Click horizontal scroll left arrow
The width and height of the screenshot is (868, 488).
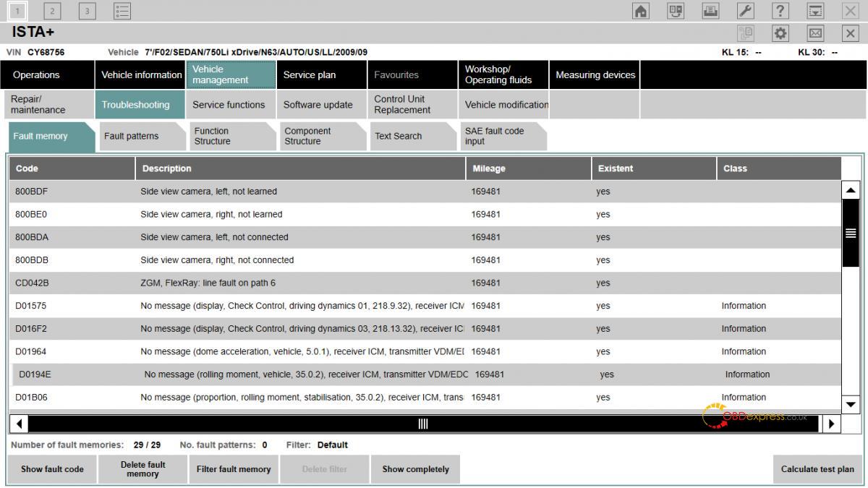click(18, 424)
